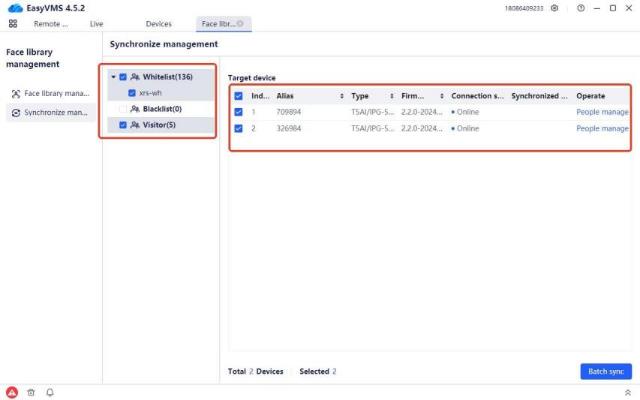Switch to the Devices tab

158,23
